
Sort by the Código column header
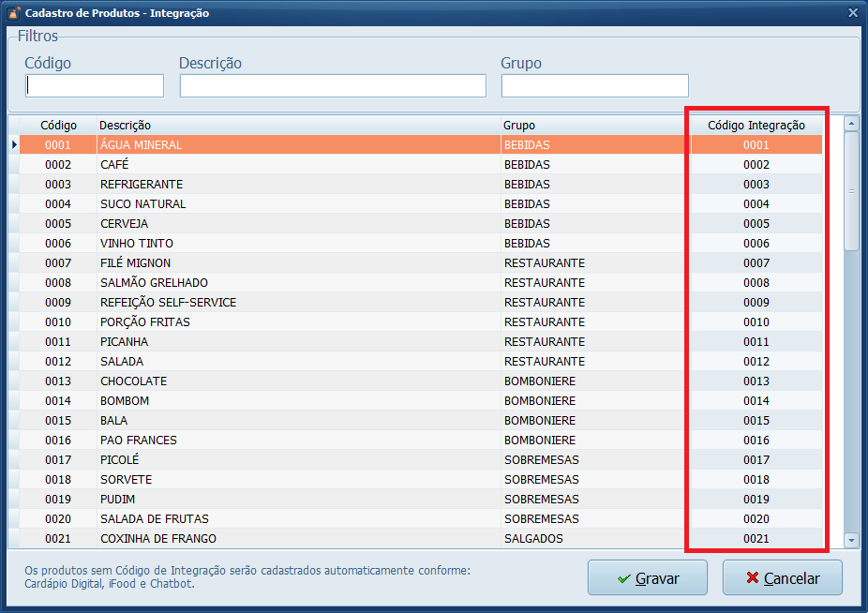[58, 126]
